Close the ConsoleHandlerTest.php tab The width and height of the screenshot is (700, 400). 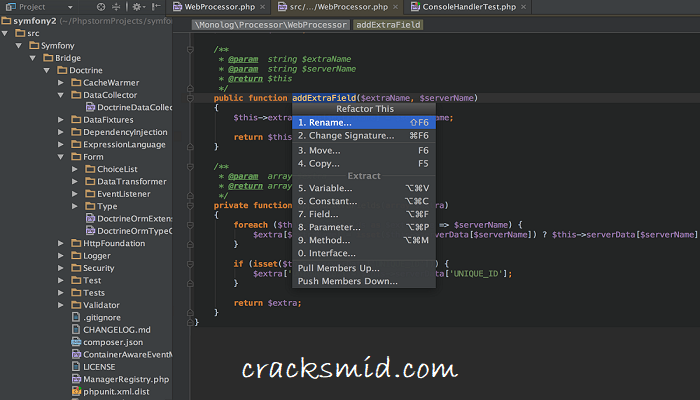tap(523, 7)
